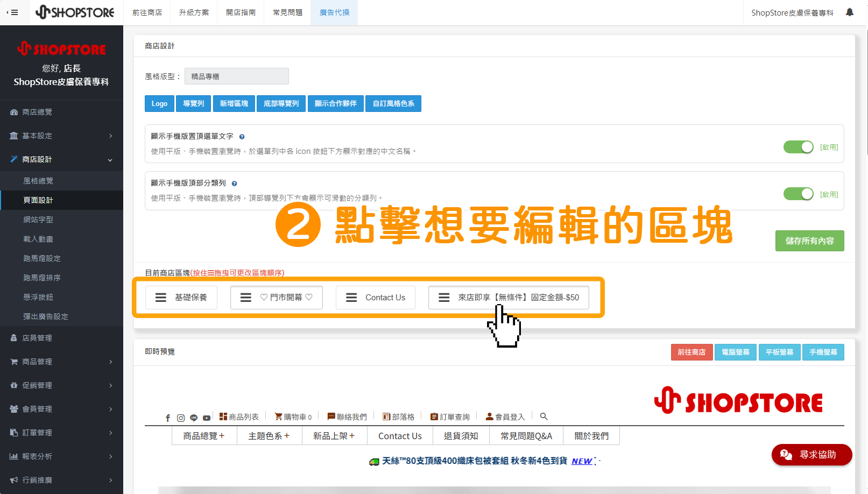Screen dimensions: 868x494
Task: Click the 底部導覽列 button
Action: [x=281, y=103]
